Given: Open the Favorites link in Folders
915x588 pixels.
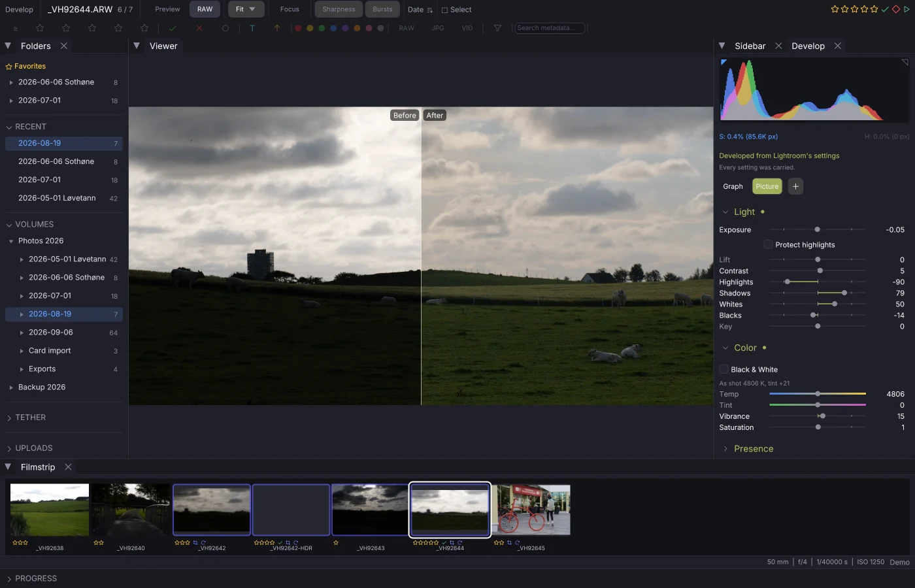Looking at the screenshot, I should pos(25,66).
